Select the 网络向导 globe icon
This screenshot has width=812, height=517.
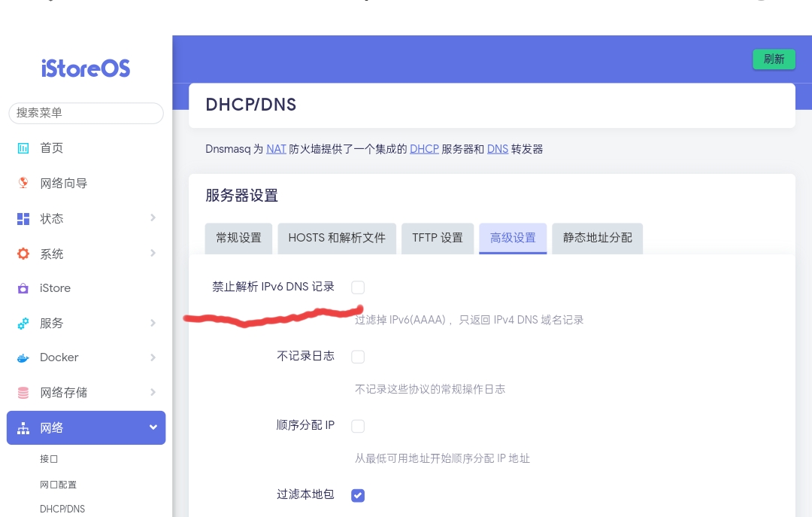point(23,183)
